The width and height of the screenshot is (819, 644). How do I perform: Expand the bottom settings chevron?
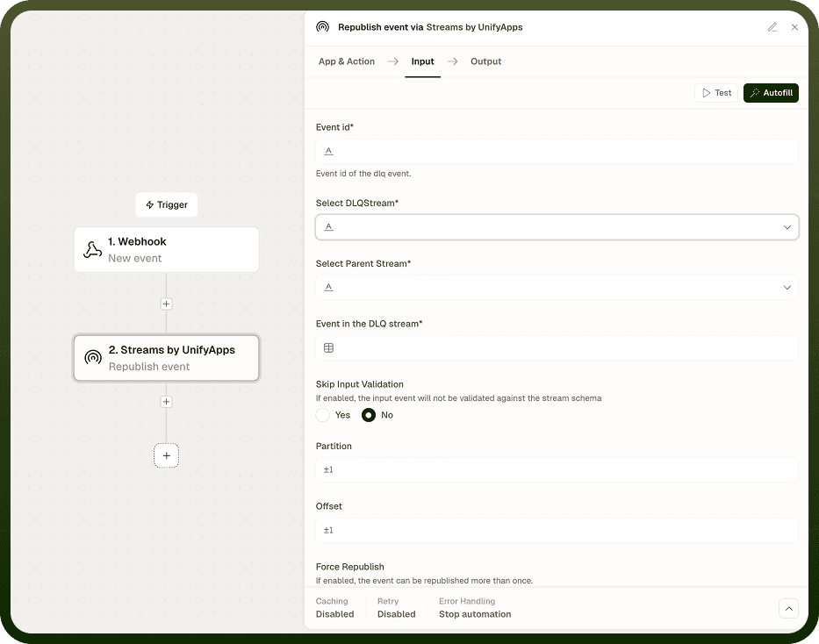(788, 609)
